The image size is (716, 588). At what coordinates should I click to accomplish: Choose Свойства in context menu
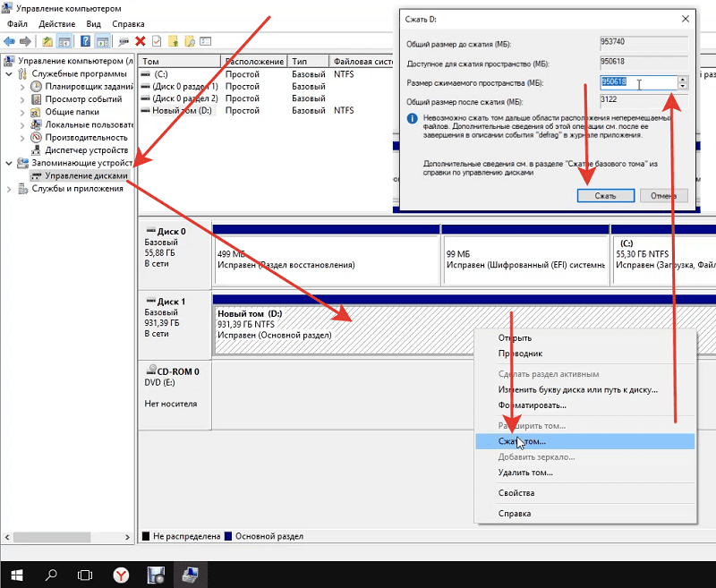point(585,493)
